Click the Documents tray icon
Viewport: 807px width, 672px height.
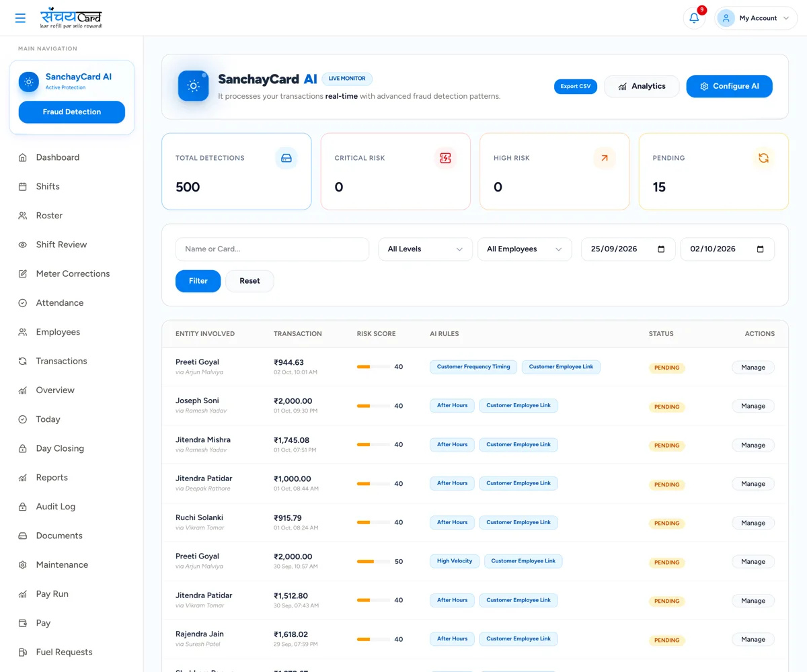(22, 536)
